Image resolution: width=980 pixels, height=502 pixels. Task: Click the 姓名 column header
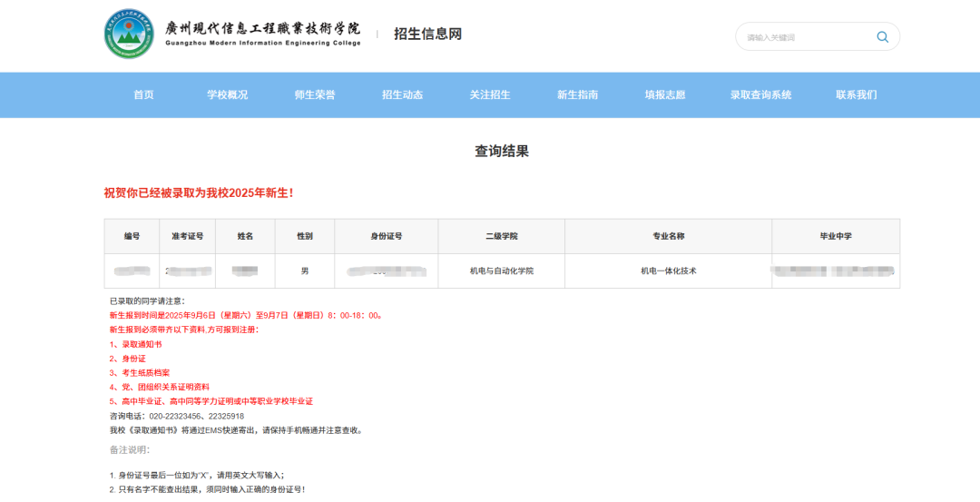(x=245, y=236)
